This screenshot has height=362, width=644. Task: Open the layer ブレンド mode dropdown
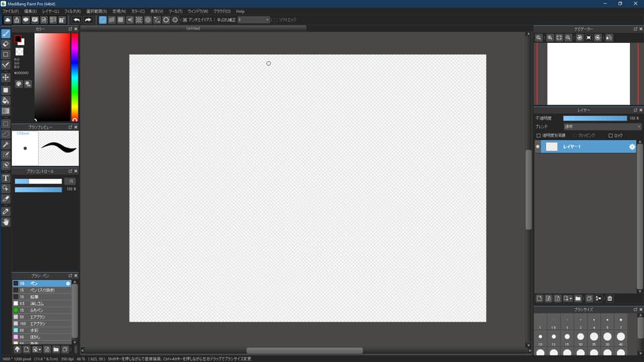pos(602,127)
